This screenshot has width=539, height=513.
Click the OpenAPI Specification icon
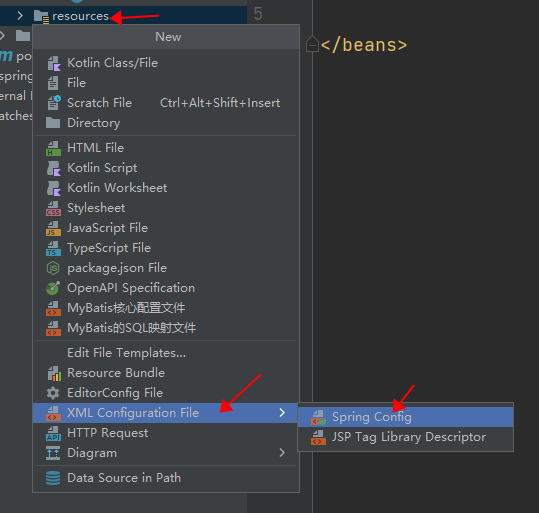coord(53,288)
